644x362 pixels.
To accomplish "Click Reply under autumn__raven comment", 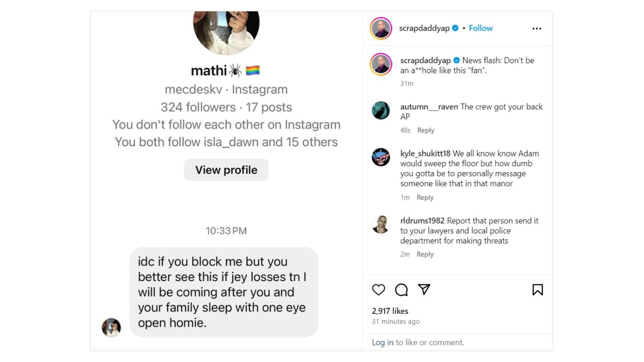I will 426,129.
